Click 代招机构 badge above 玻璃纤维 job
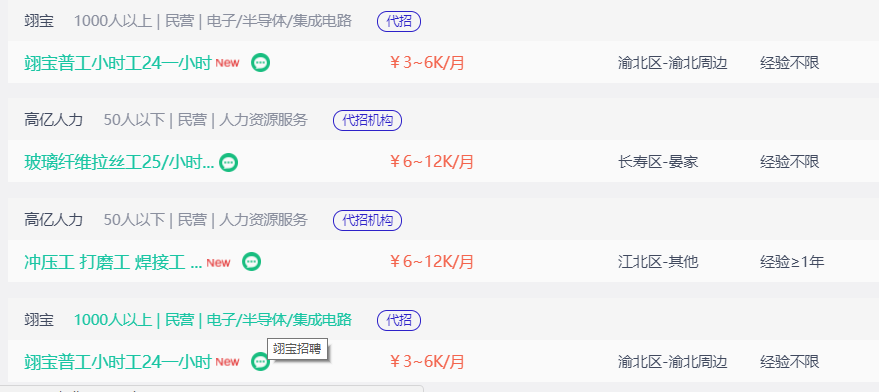Viewport: 879px width, 392px height. click(368, 121)
